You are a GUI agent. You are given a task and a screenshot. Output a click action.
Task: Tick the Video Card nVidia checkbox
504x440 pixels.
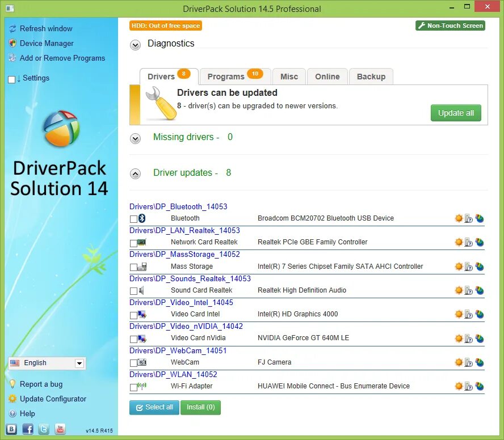tap(133, 339)
